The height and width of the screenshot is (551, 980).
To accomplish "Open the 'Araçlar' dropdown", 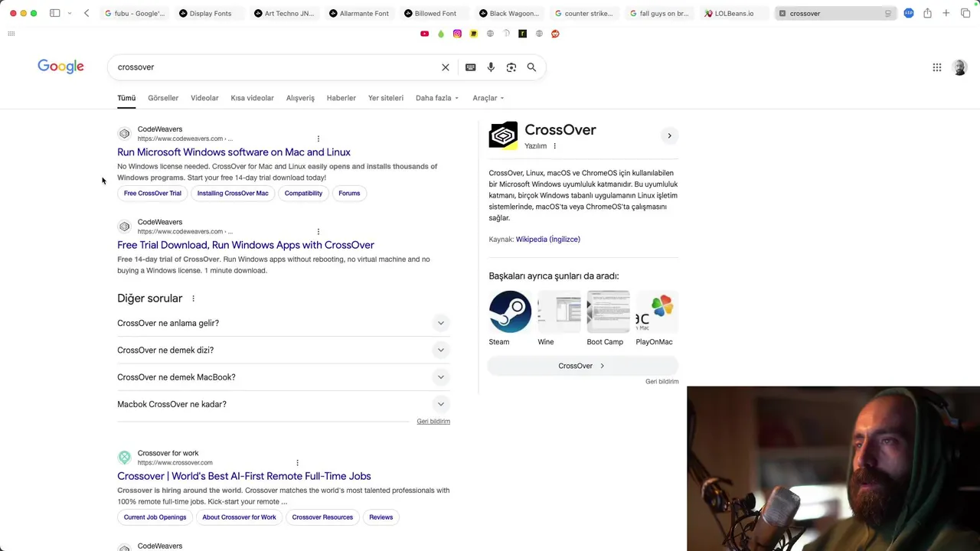I will click(488, 98).
